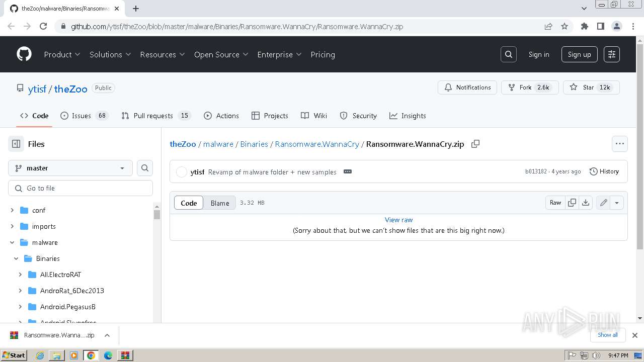The height and width of the screenshot is (362, 644).
Task: Fork the repository button
Action: click(x=530, y=87)
